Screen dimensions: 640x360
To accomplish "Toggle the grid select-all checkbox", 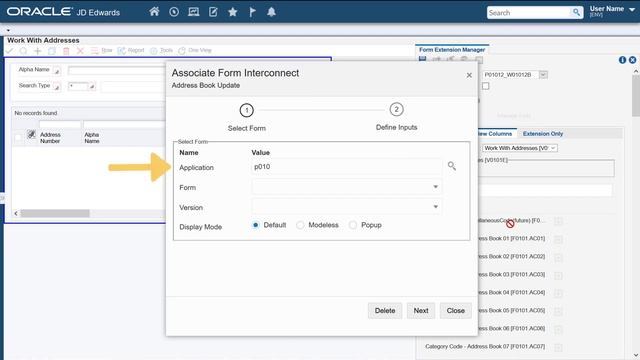I will 18,138.
